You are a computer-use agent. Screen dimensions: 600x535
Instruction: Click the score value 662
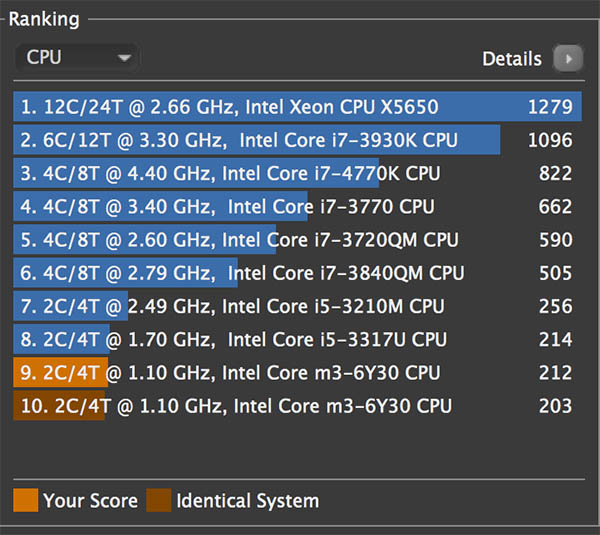(556, 207)
